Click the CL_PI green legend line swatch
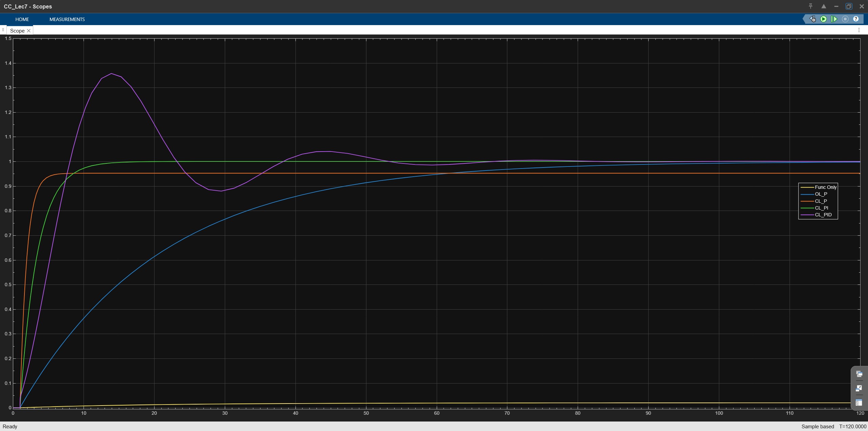Viewport: 868px width, 431px height. [807, 208]
